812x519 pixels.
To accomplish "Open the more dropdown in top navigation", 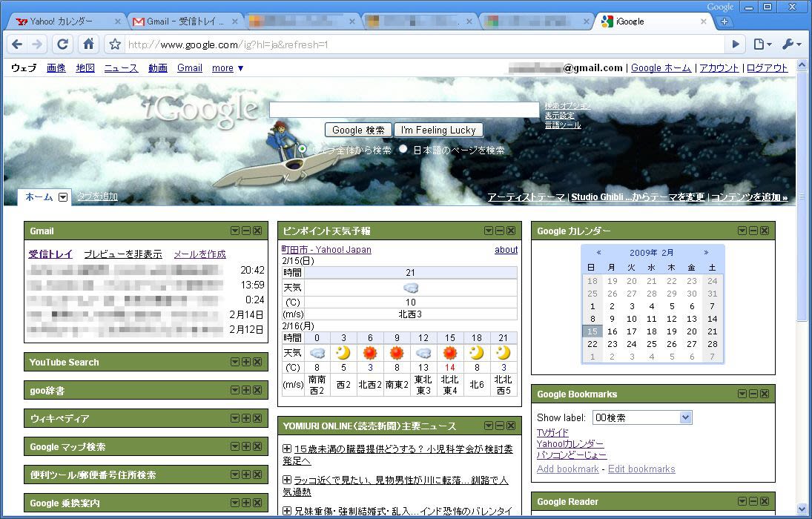I will (x=228, y=68).
